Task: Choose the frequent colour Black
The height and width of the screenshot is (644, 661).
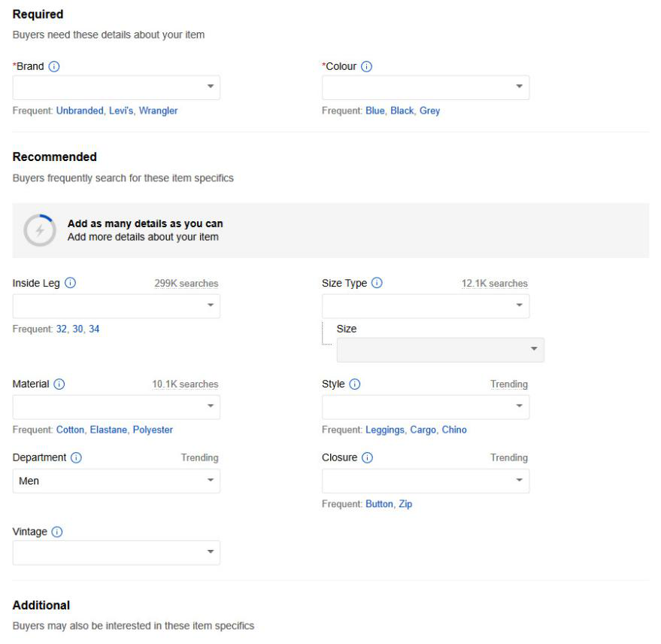Action: click(402, 111)
